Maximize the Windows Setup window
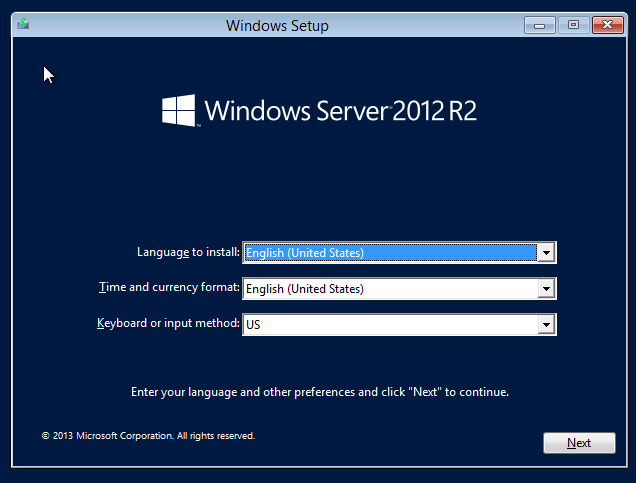 [573, 25]
